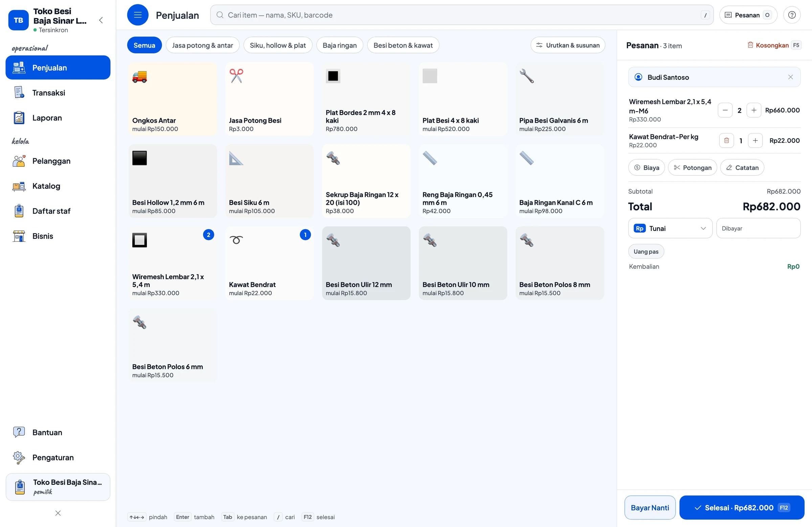
Task: Open Bantuan help page
Action: tap(58, 432)
